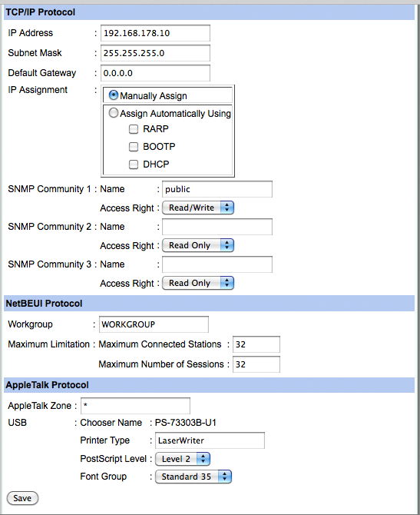Click the Subnet Mask input field
The height and width of the screenshot is (515, 420).
(155, 53)
